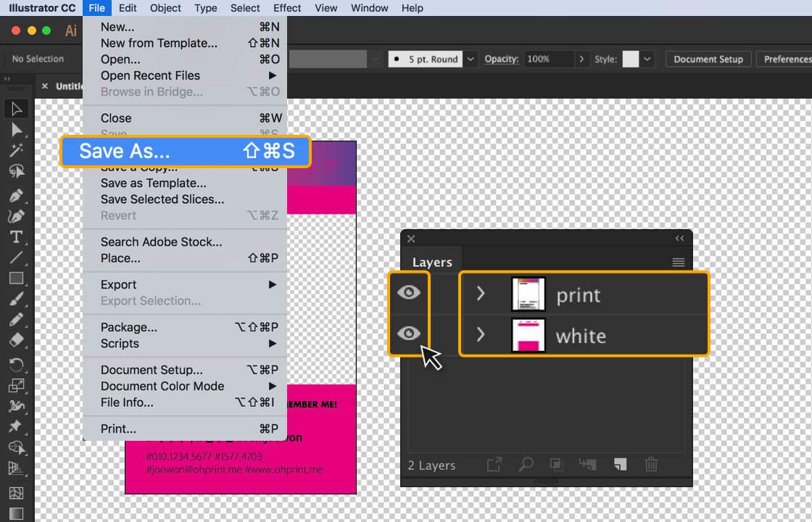Select the Direct Selection tool
The image size is (812, 522).
[17, 130]
